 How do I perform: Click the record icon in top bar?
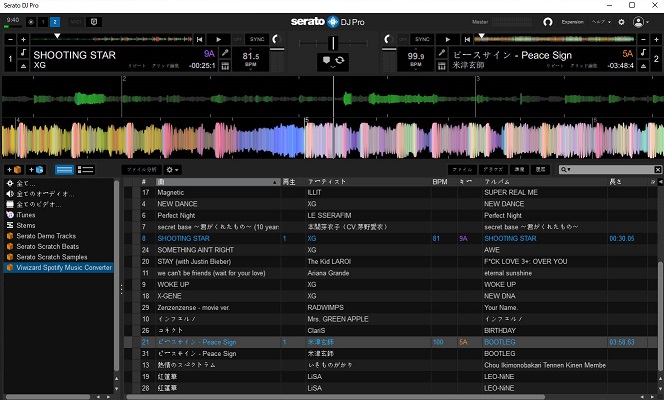[x=31, y=22]
